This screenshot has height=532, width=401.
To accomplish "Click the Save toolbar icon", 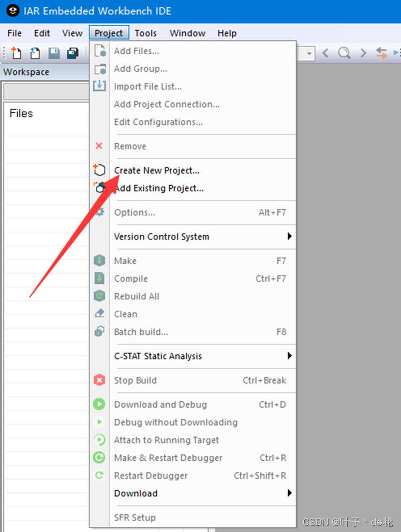I will 54,53.
